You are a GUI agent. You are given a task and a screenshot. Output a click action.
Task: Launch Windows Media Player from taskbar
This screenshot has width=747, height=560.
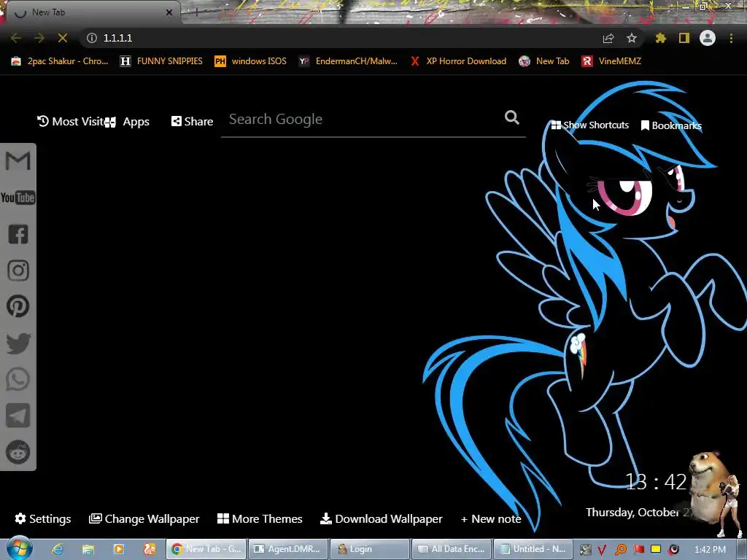pyautogui.click(x=119, y=549)
